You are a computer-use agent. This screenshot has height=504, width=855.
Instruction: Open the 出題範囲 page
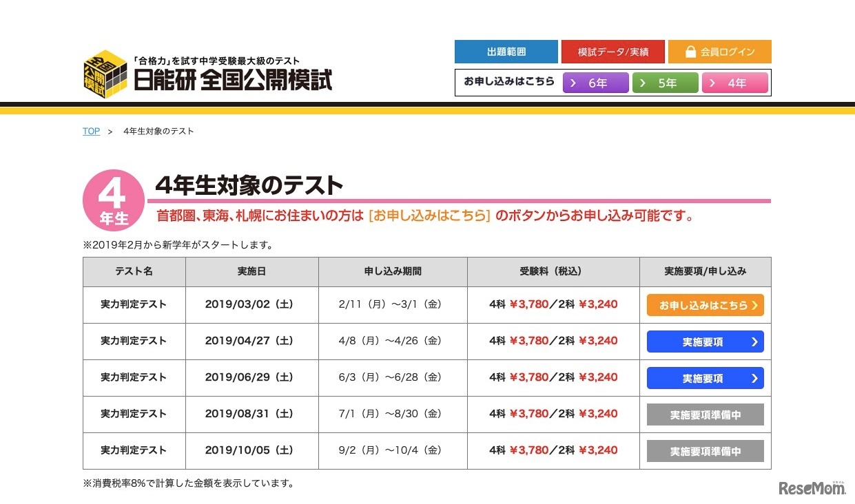(506, 51)
